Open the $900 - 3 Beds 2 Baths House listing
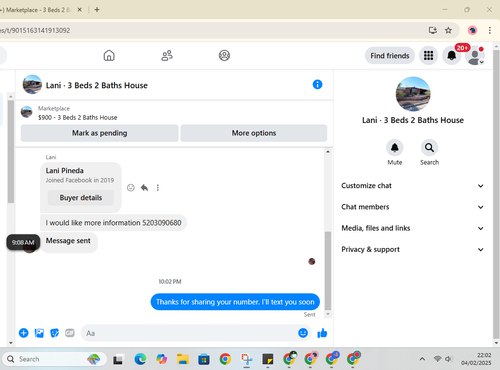This screenshot has width=500, height=370. [77, 117]
